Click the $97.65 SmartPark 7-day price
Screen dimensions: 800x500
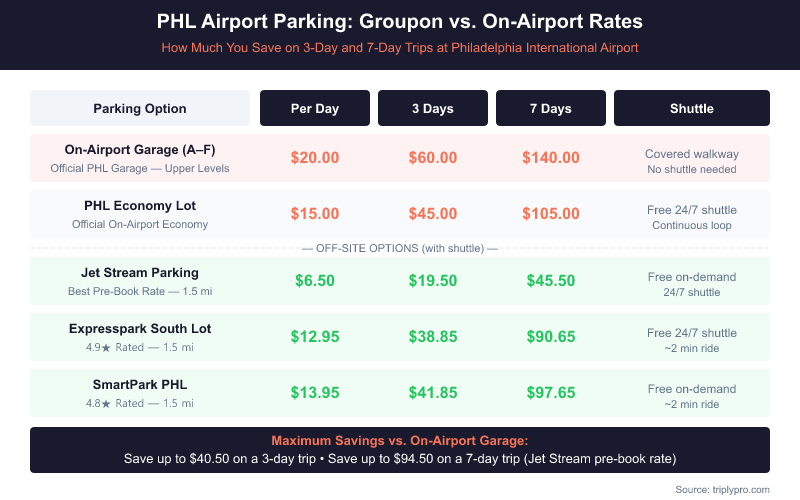pyautogui.click(x=550, y=394)
